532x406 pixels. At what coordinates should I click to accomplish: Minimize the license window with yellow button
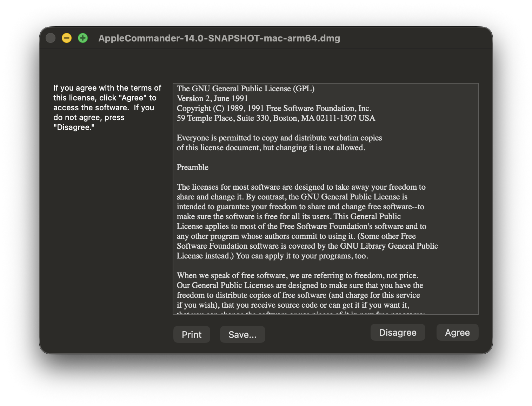[67, 38]
